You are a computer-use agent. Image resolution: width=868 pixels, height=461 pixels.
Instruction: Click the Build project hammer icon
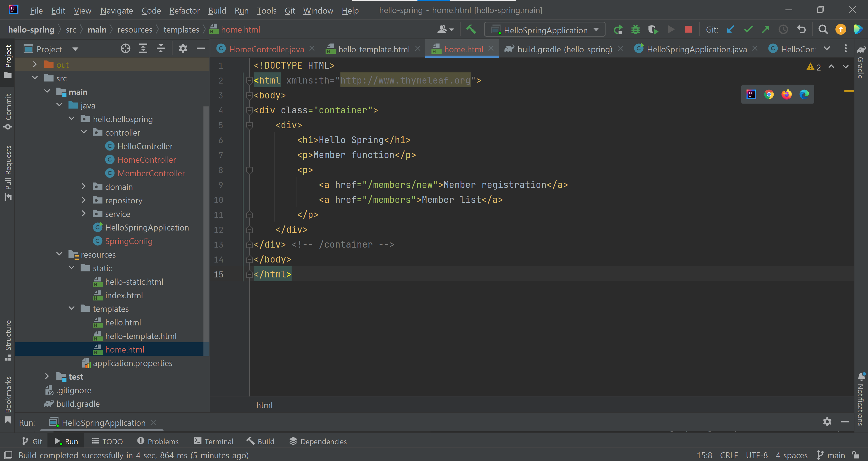(x=471, y=30)
